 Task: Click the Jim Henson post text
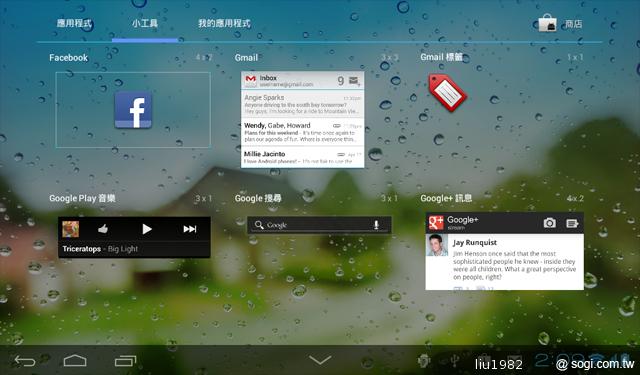[514, 265]
